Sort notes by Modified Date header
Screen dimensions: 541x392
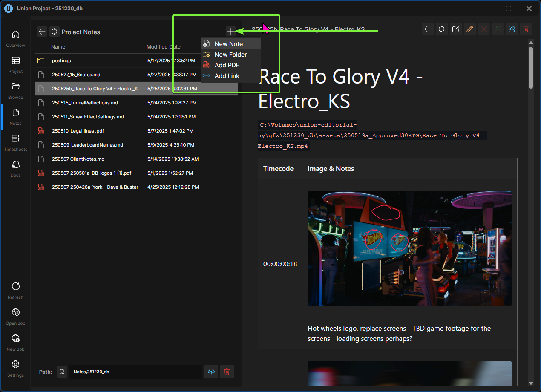tap(164, 47)
